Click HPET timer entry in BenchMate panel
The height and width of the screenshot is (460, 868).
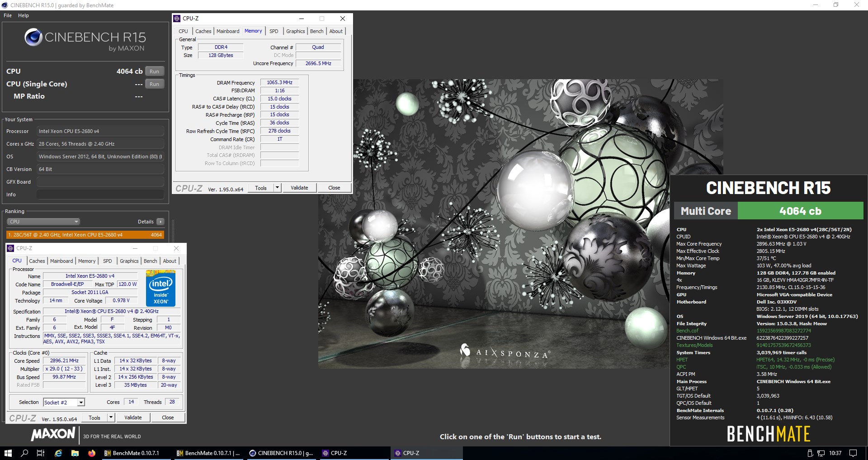682,360
